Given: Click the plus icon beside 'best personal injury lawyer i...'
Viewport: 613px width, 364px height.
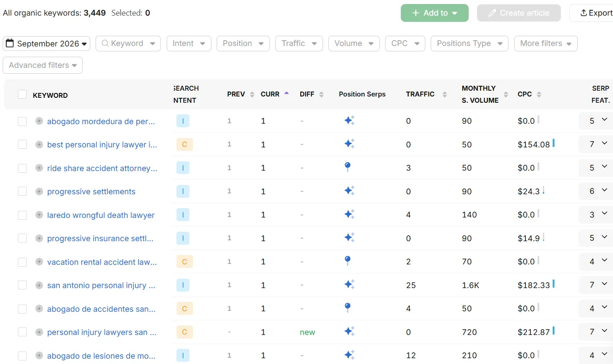Looking at the screenshot, I should click(x=39, y=144).
